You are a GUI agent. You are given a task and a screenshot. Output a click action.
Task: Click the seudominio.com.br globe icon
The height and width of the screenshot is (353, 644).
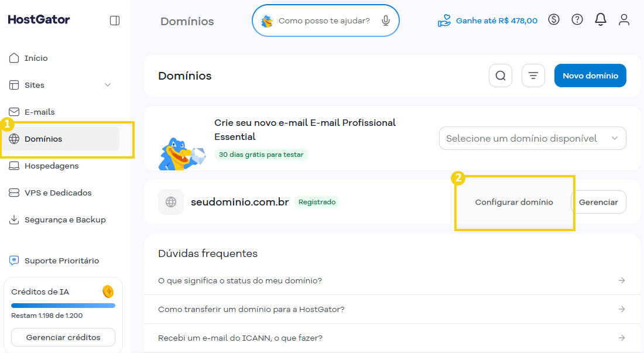point(171,202)
